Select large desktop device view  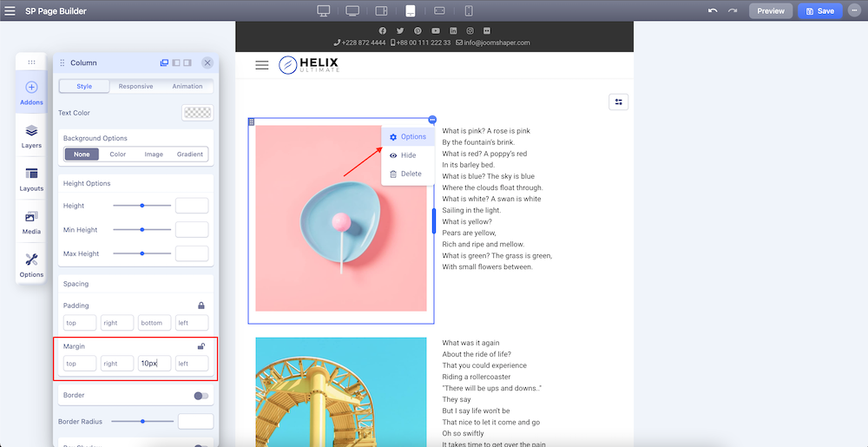[324, 10]
